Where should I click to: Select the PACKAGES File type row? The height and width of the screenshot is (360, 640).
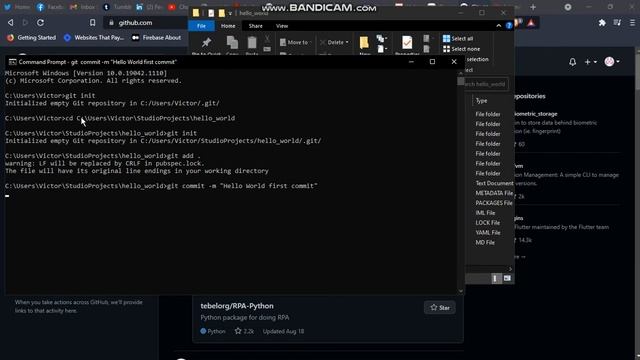click(494, 203)
